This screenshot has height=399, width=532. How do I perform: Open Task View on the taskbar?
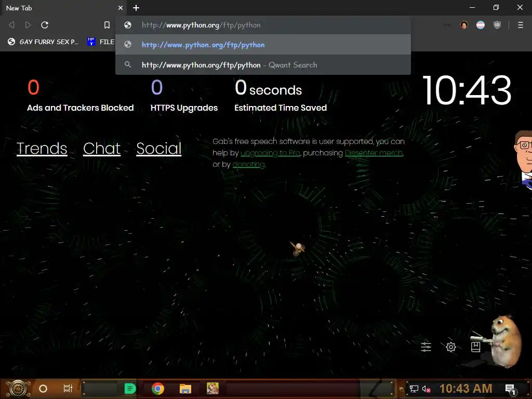point(68,389)
